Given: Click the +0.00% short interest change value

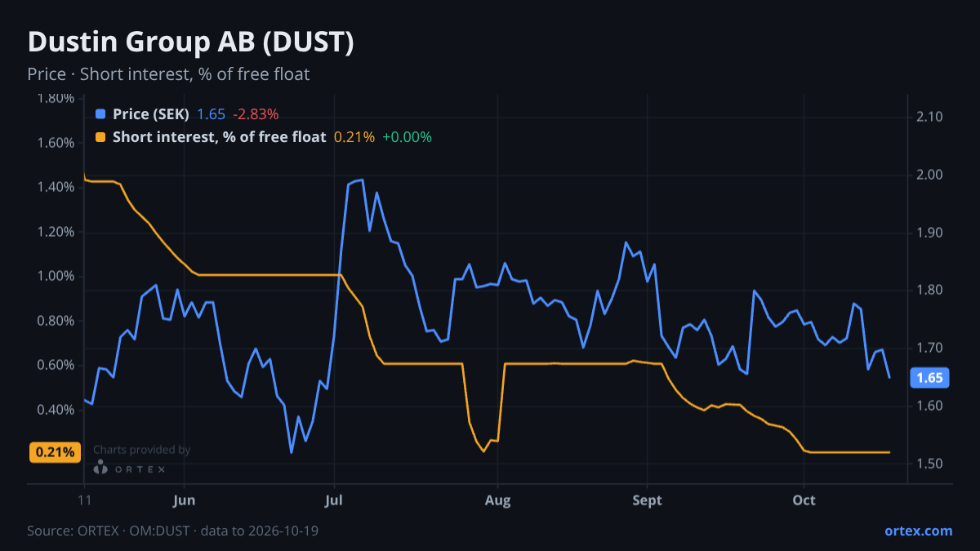Looking at the screenshot, I should tap(407, 137).
